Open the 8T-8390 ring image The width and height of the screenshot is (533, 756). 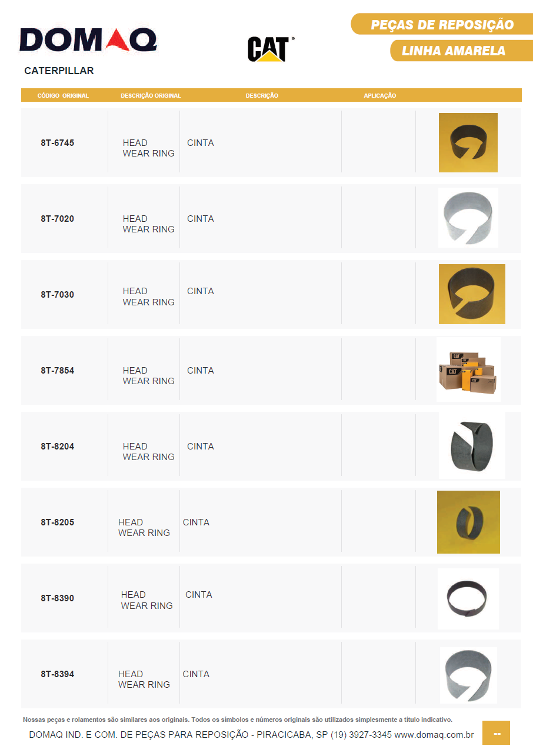pyautogui.click(x=468, y=598)
